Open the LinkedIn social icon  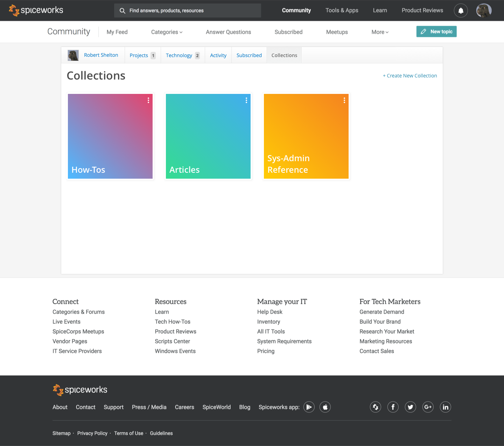tap(446, 407)
